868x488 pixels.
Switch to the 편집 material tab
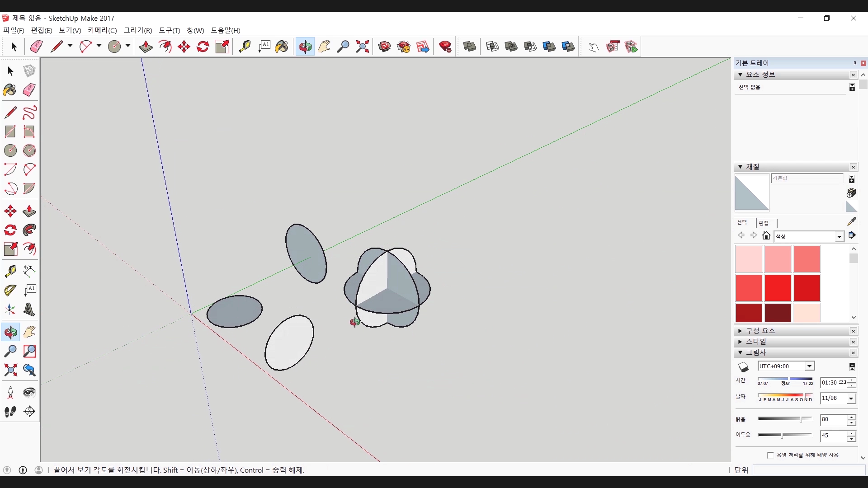[x=764, y=223]
